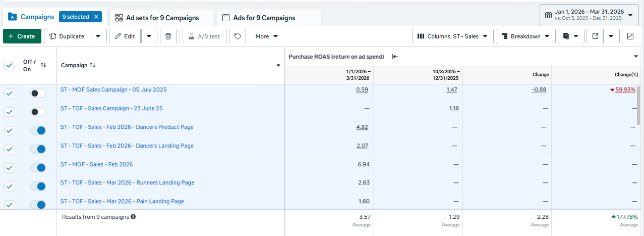Open the export options dropdown arrow
The image size is (644, 236).
click(x=611, y=36)
